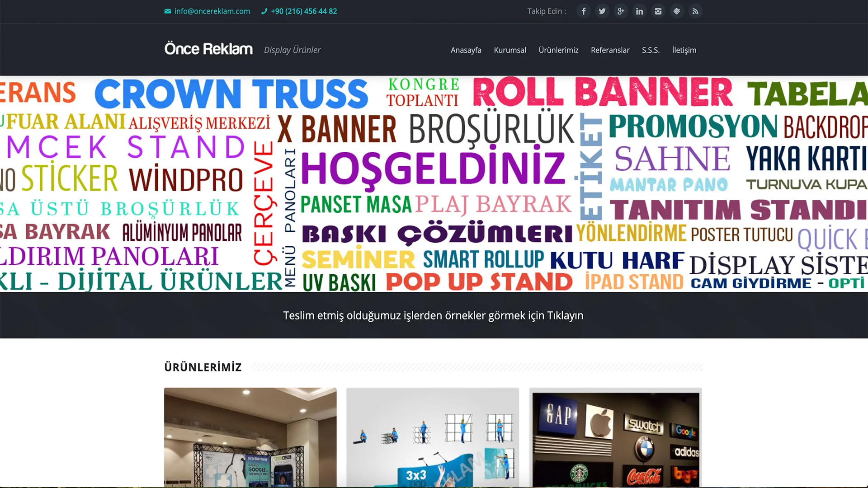868x488 pixels.
Task: Open the RSS feed icon
Action: click(695, 11)
